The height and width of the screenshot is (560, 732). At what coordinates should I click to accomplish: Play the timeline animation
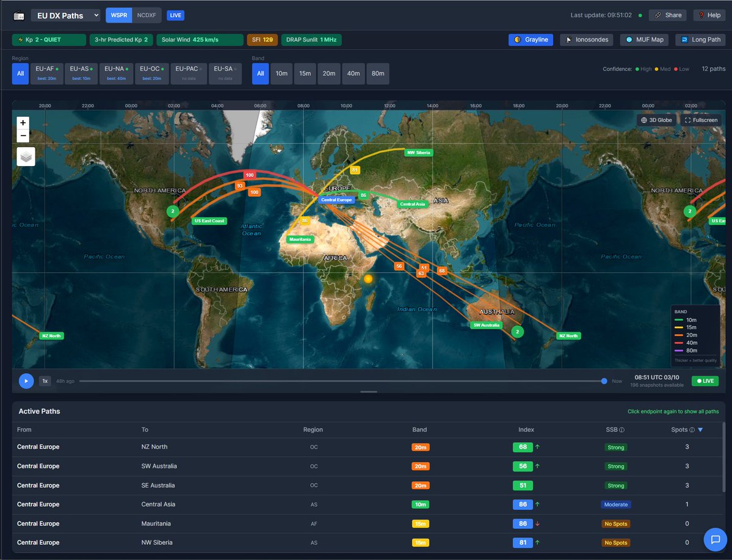pos(26,381)
